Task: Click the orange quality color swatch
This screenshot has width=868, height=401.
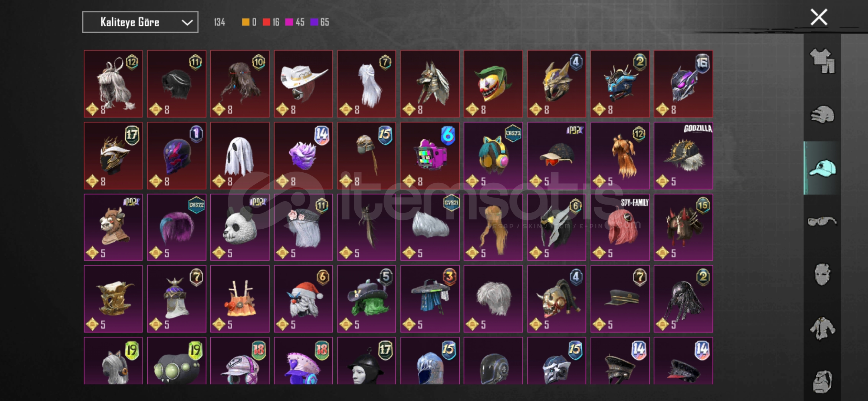Action: point(246,22)
